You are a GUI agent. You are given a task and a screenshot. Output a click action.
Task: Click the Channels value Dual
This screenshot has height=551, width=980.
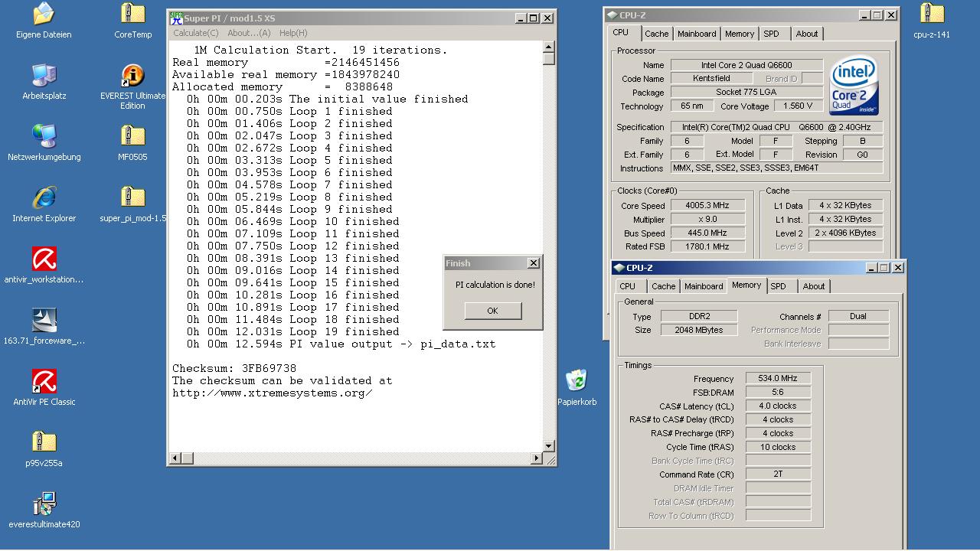point(858,316)
